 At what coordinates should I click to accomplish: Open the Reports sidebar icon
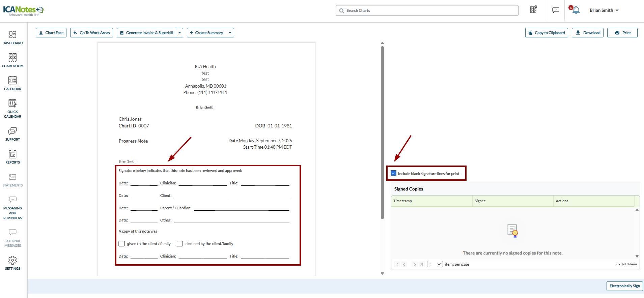12,157
